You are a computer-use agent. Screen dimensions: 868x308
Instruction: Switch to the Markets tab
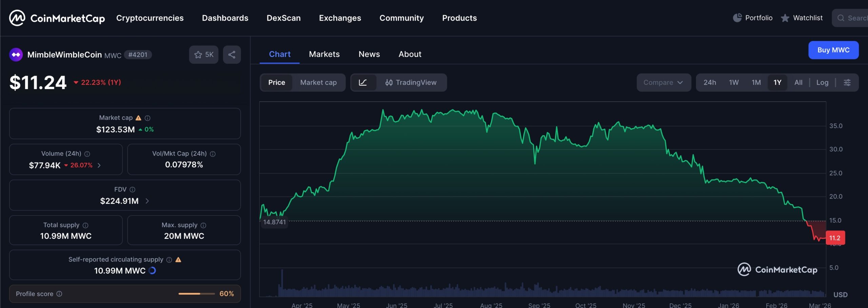pyautogui.click(x=324, y=54)
